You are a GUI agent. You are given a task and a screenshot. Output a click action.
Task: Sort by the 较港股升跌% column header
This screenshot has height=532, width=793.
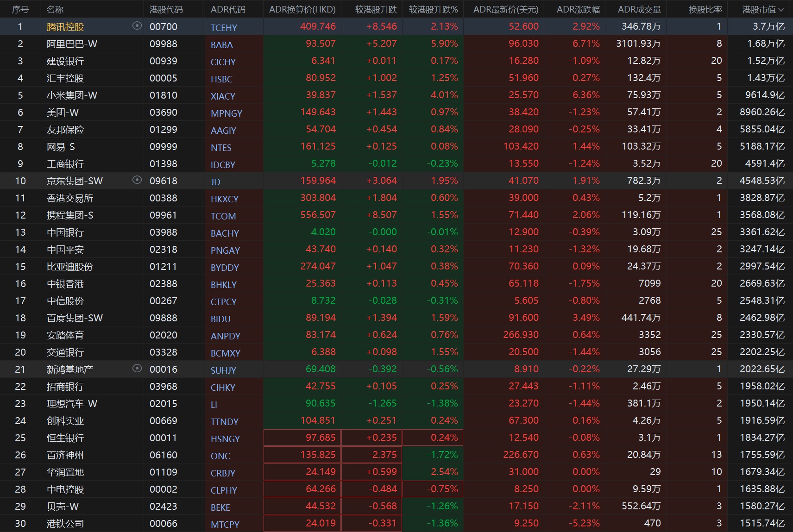tap(434, 9)
